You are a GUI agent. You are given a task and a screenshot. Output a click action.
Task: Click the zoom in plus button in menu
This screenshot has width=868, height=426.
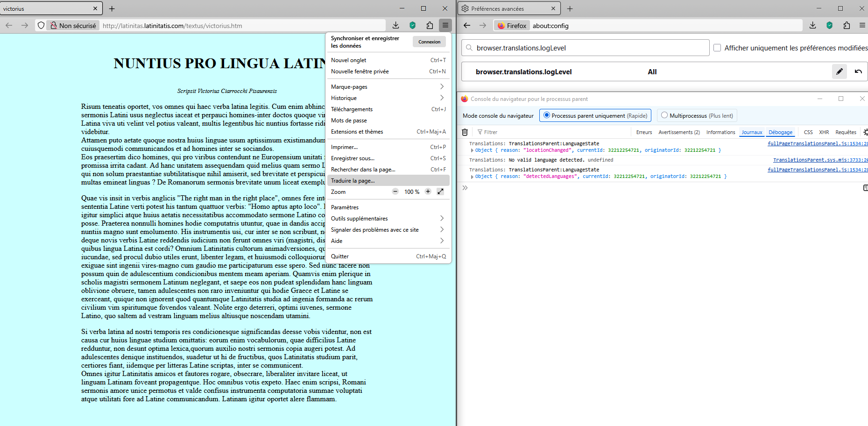click(428, 192)
